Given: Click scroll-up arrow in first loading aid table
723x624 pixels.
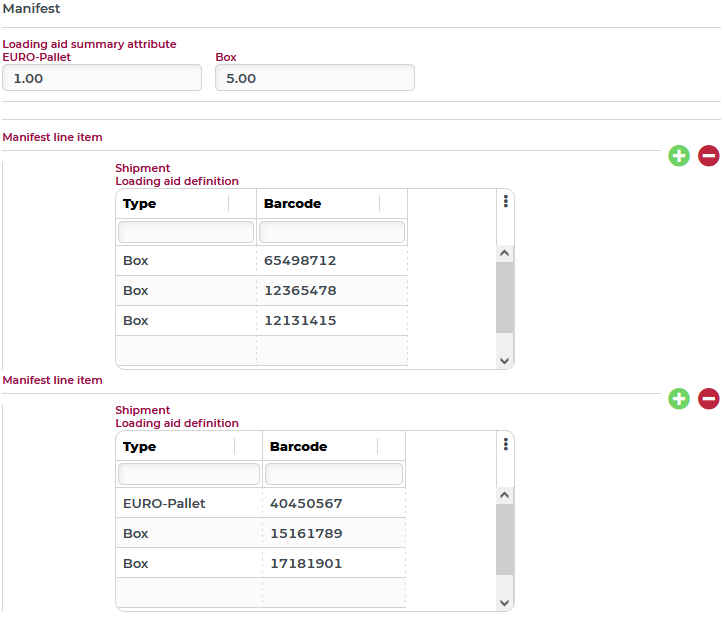Looking at the screenshot, I should coord(504,253).
